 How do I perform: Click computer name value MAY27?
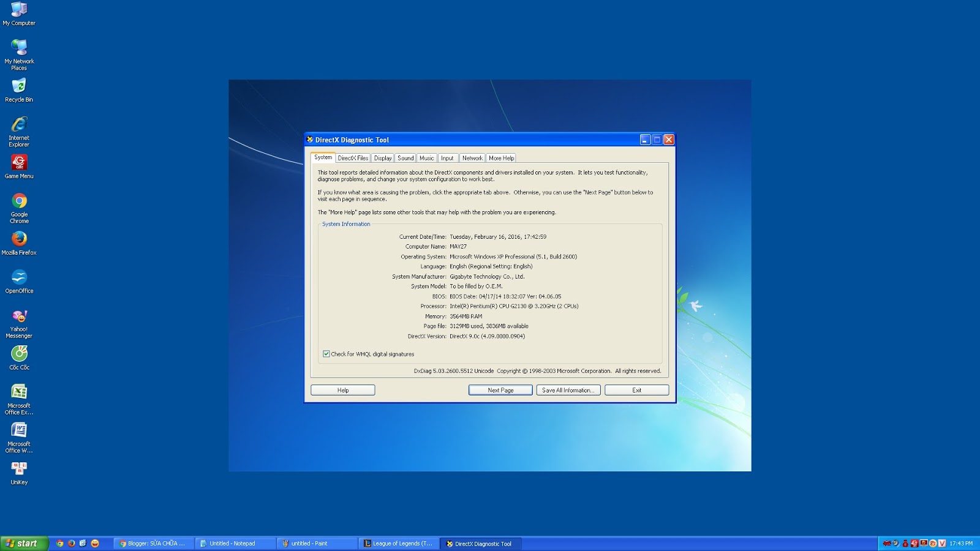point(458,247)
